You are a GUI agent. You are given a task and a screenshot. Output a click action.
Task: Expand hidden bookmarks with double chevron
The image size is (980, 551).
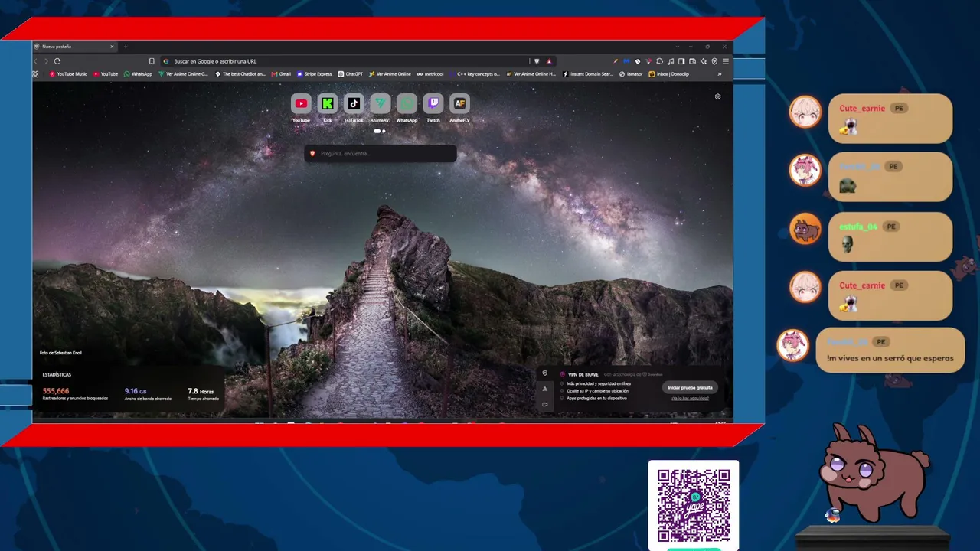click(x=719, y=74)
